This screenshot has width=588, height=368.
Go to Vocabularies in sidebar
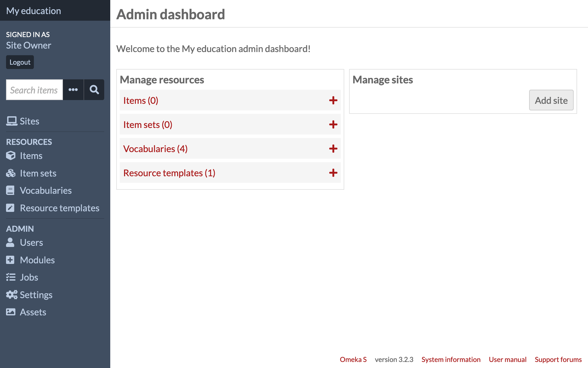tap(46, 190)
